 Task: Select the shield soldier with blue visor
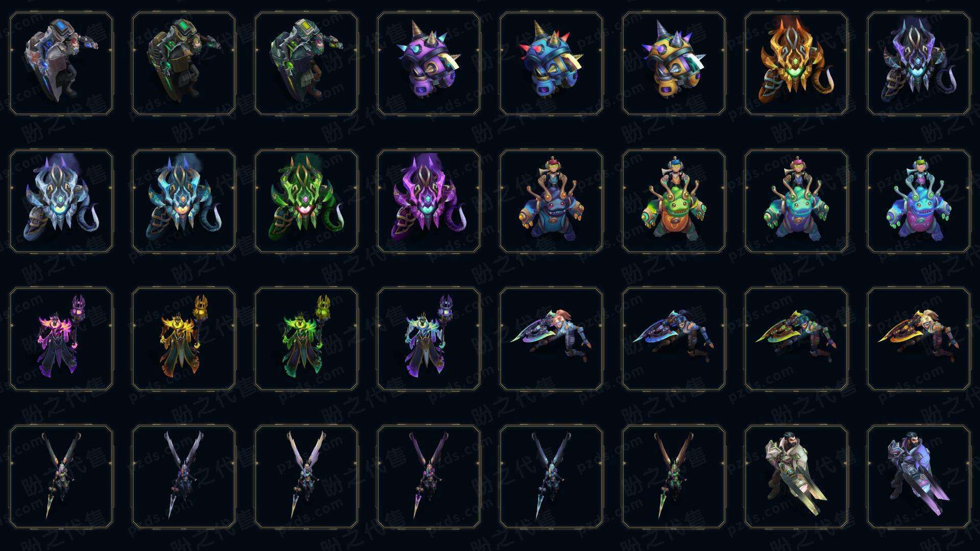click(61, 64)
